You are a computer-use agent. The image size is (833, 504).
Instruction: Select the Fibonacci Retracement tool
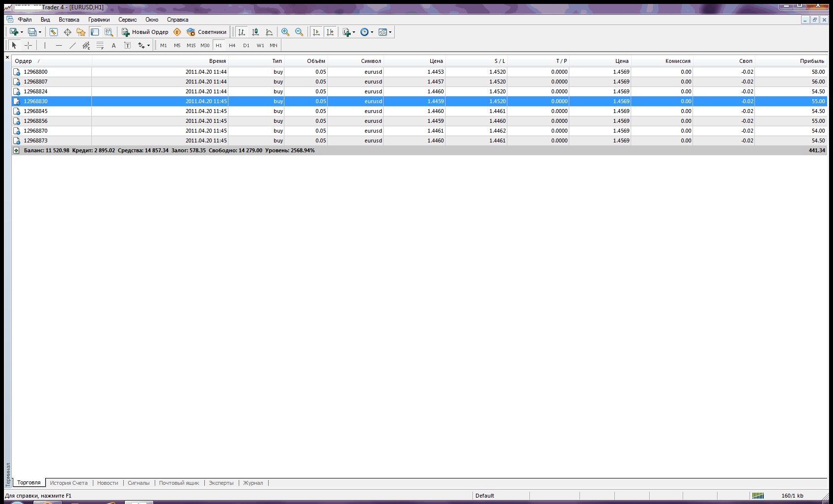(100, 45)
